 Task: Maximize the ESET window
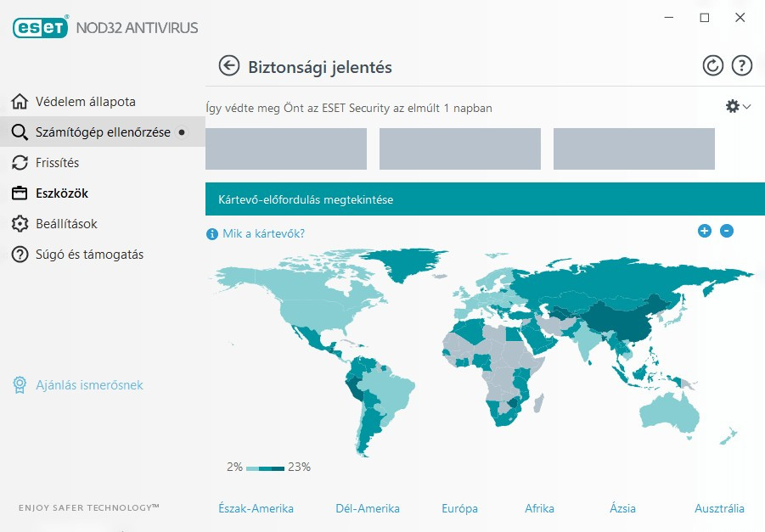pyautogui.click(x=705, y=18)
